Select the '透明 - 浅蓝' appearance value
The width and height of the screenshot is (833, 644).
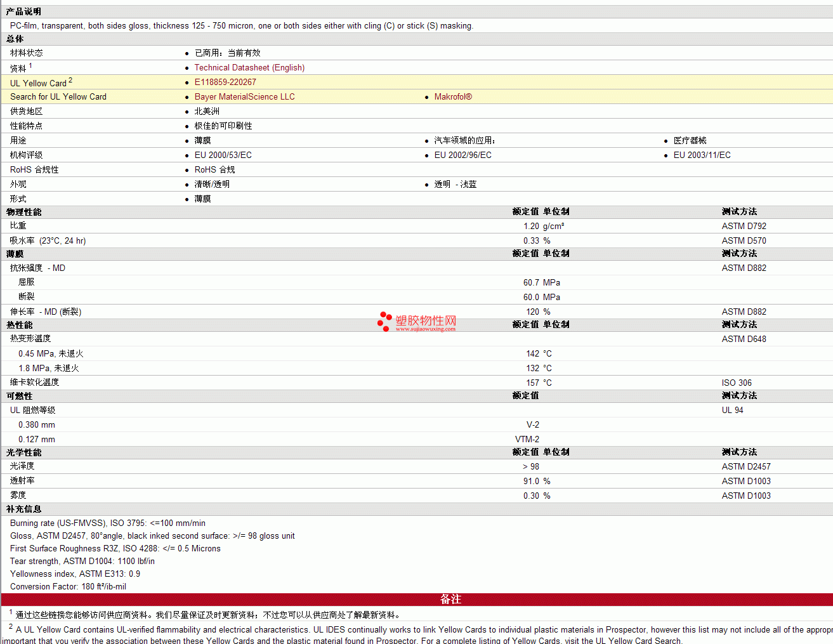456,185
